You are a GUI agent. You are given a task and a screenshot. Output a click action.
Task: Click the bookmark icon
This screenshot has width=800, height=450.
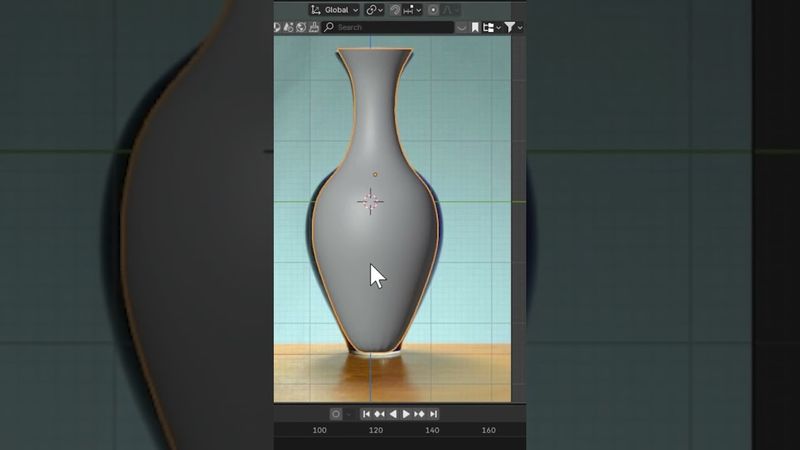click(x=475, y=27)
